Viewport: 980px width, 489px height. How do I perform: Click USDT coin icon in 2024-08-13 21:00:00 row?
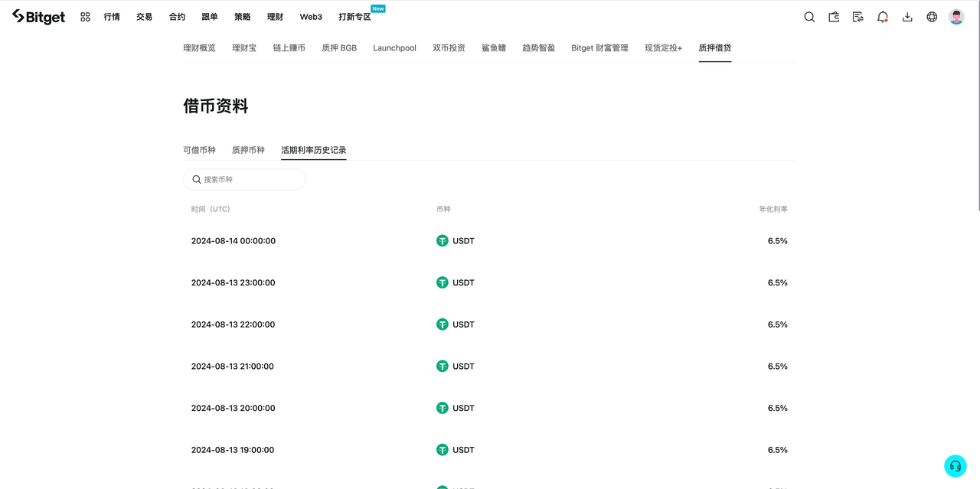(x=443, y=367)
